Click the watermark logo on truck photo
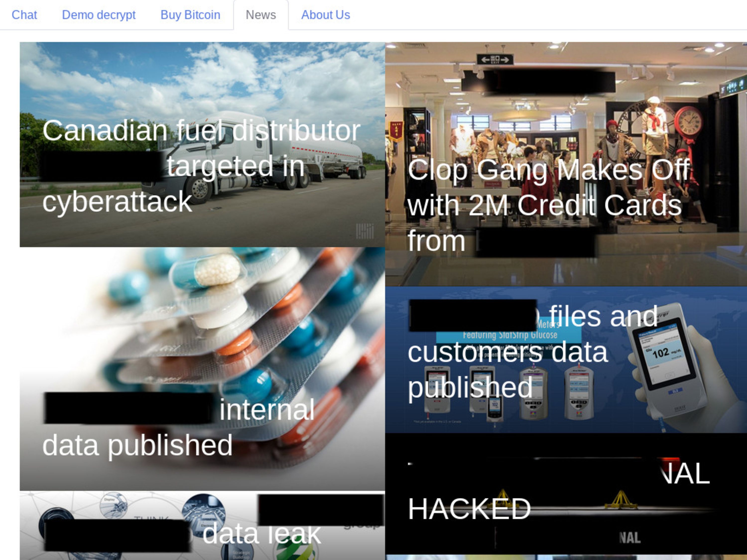Screen dimensions: 747x560 coord(365,231)
